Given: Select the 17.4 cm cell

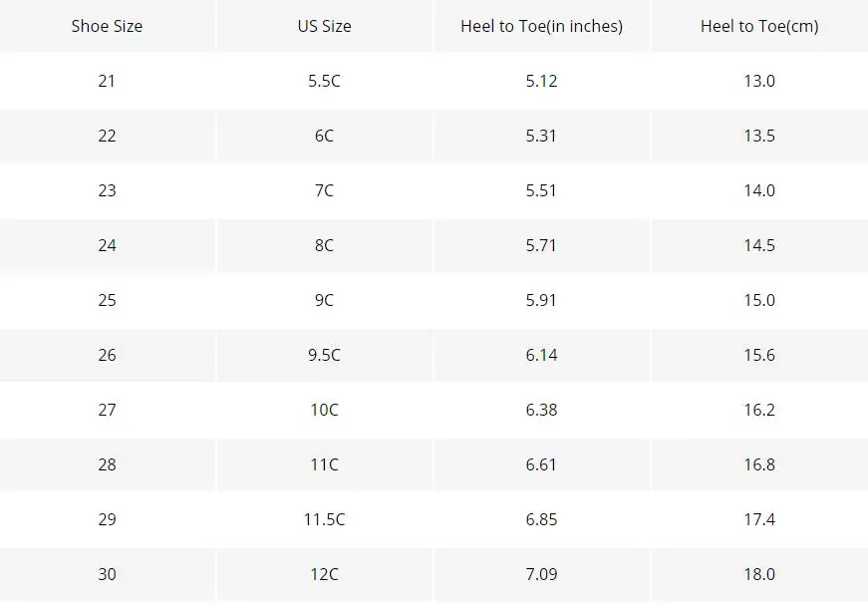Looking at the screenshot, I should pyautogui.click(x=759, y=519).
